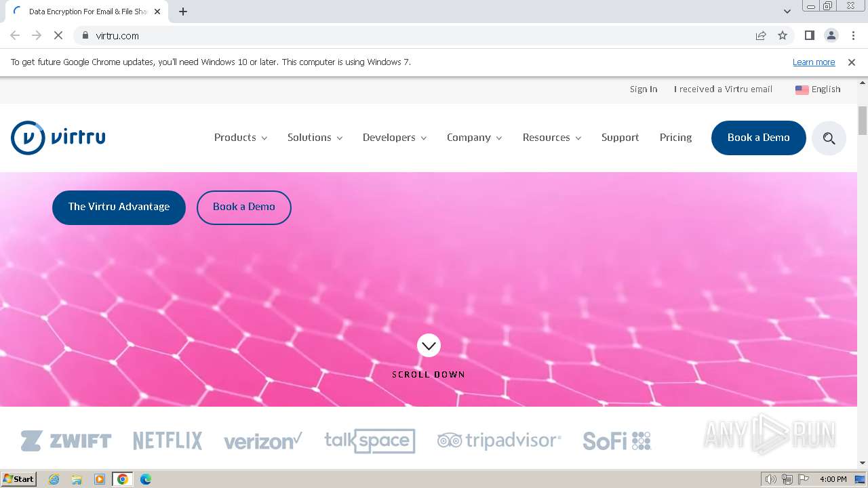Go forward in browser history
The width and height of the screenshot is (868, 488).
pyautogui.click(x=37, y=35)
